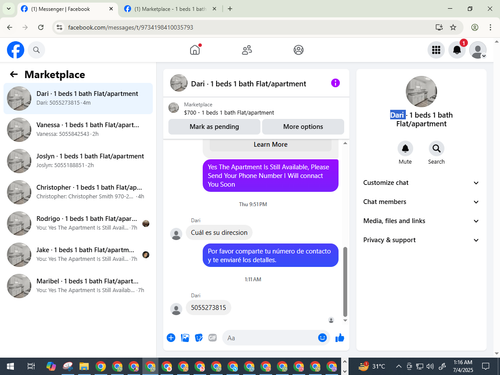Image resolution: width=500 pixels, height=375 pixels.
Task: Mute the conversation with bell icon
Action: pos(405,148)
